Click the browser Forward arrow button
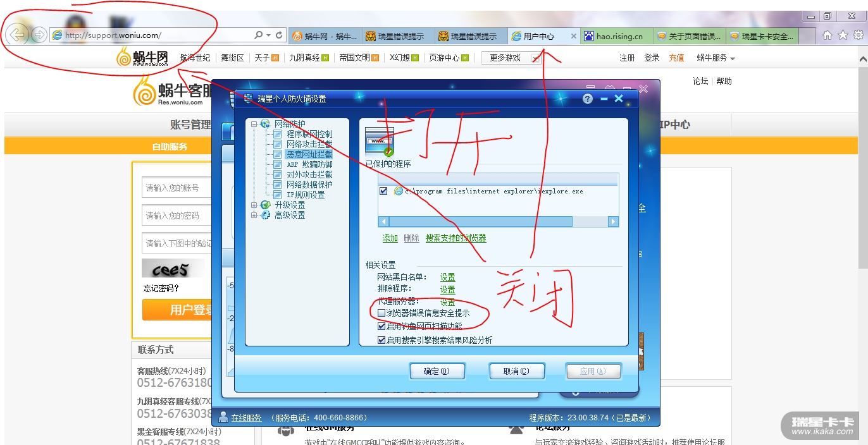Viewport: 868px width, 445px height. 39,35
